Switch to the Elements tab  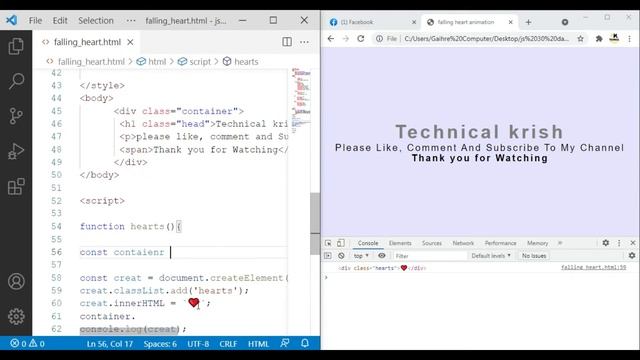[400, 243]
